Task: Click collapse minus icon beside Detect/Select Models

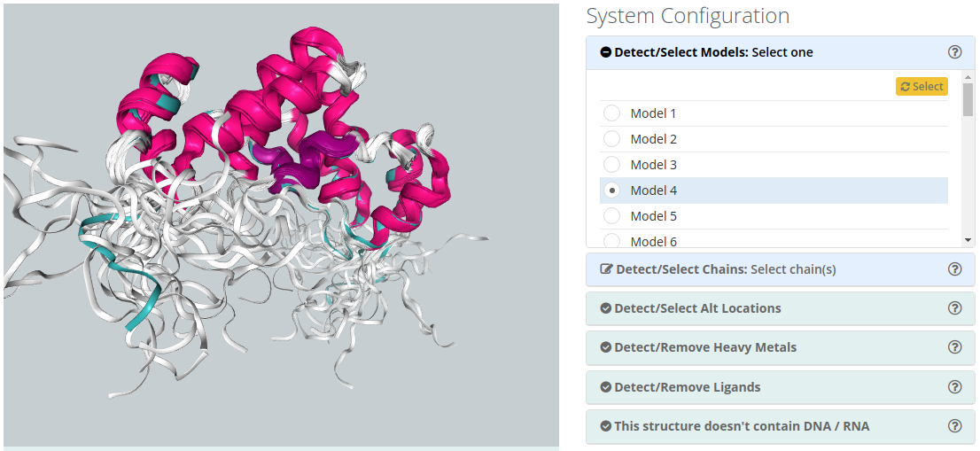Action: click(606, 52)
